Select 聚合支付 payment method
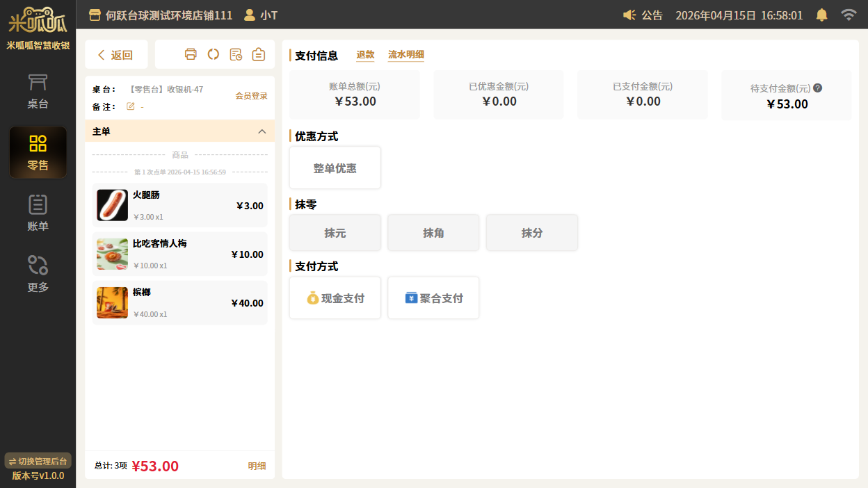868x488 pixels. pos(433,298)
